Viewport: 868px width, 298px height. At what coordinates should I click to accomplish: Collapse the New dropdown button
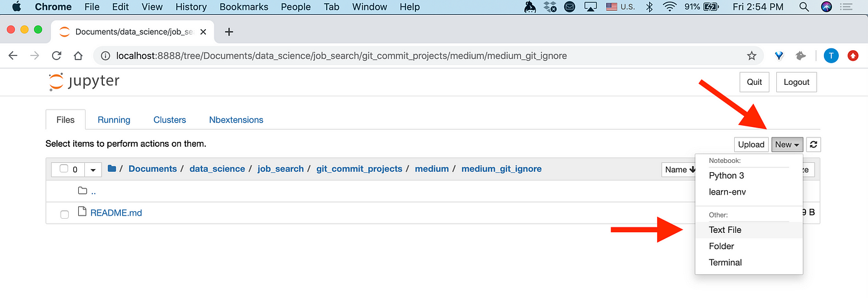787,144
